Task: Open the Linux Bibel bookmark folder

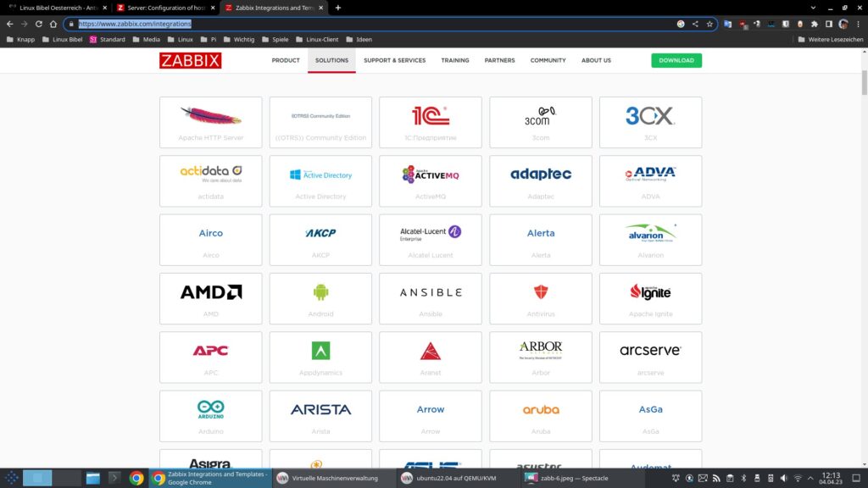Action: tap(62, 39)
